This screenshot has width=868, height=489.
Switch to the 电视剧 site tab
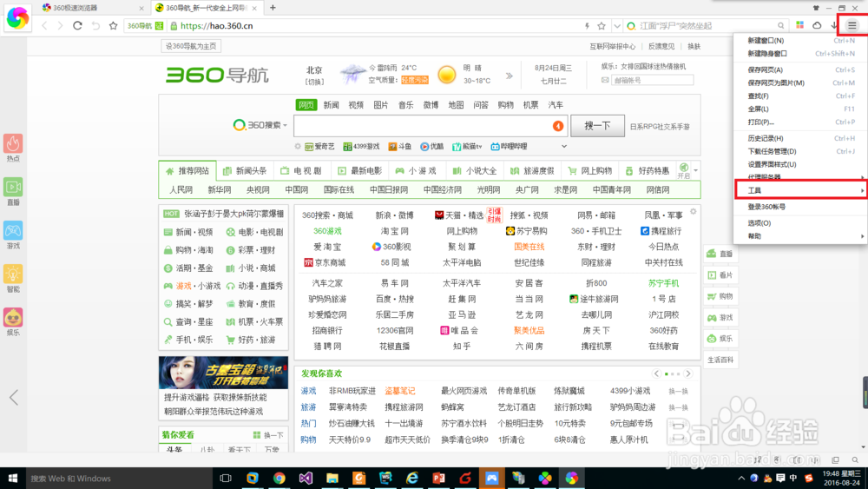pos(301,170)
